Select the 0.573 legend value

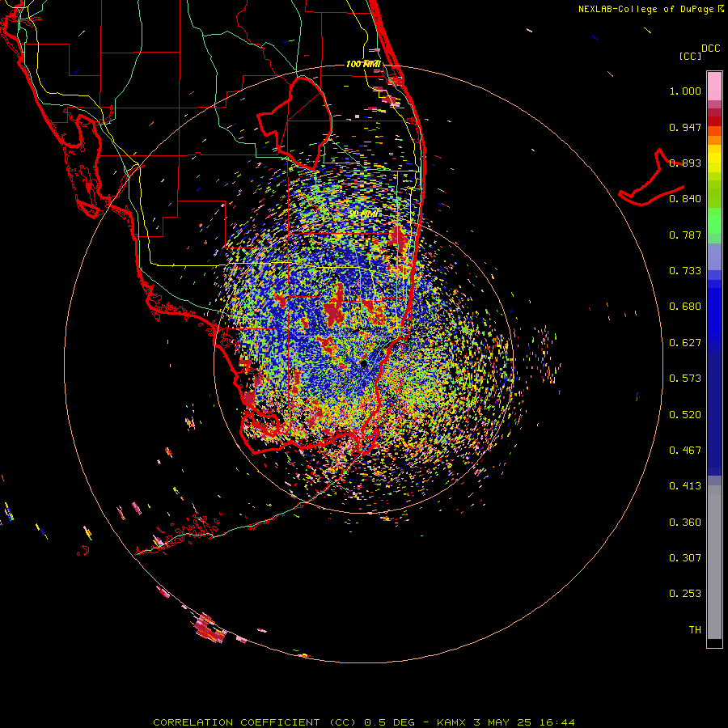(685, 379)
